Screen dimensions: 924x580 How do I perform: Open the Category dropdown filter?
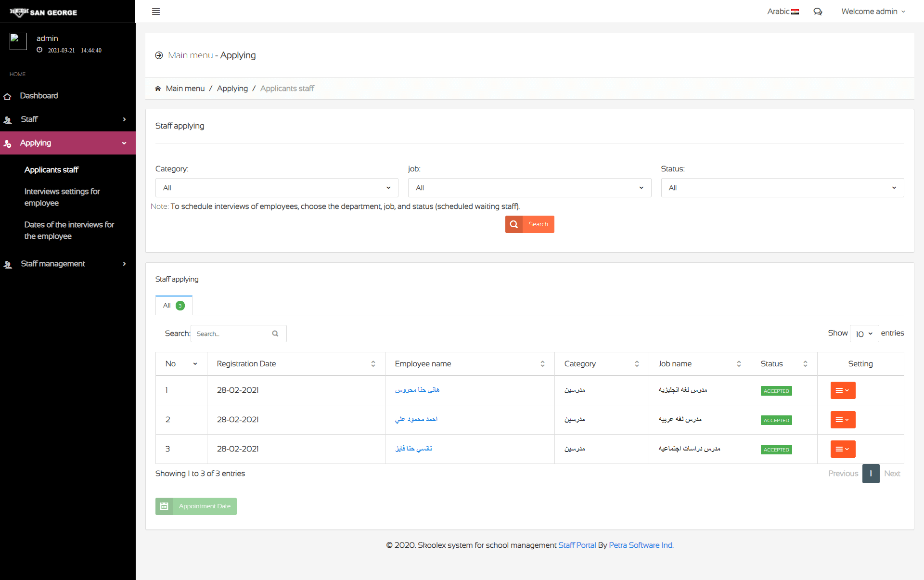pos(277,188)
